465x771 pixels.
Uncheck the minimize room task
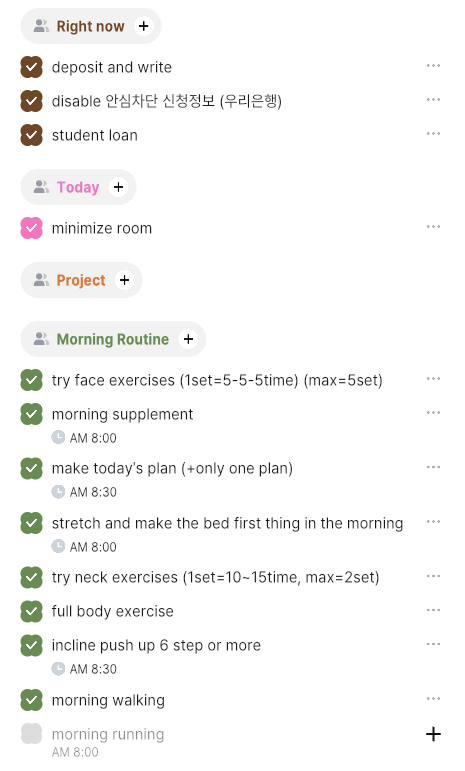[31, 228]
